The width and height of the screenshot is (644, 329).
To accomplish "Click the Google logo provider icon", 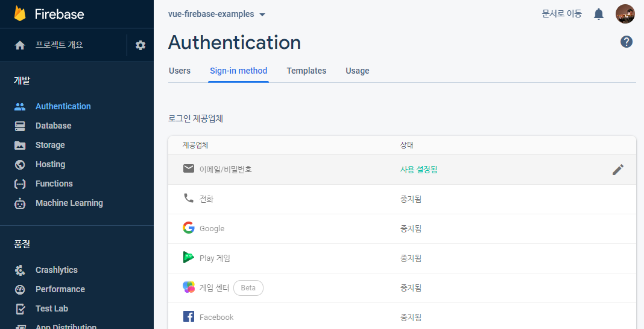I will [x=189, y=228].
